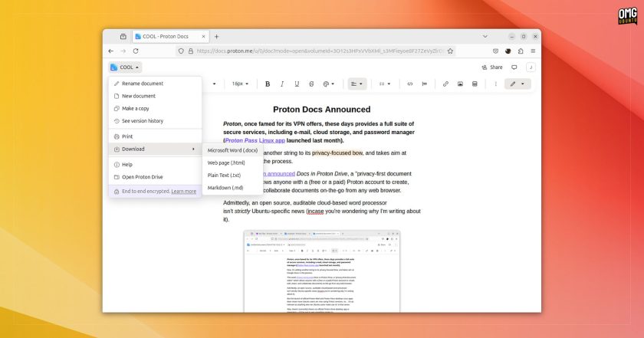Open the partially hidden font dropdown arrow
The width and height of the screenshot is (644, 338).
214,84
